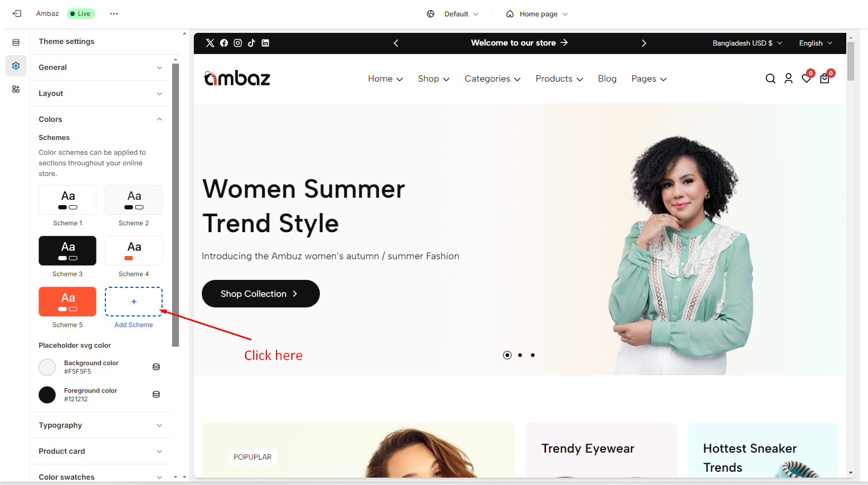Screen dimensions: 868x485
Task: Click the Shop Collection button
Action: (261, 294)
